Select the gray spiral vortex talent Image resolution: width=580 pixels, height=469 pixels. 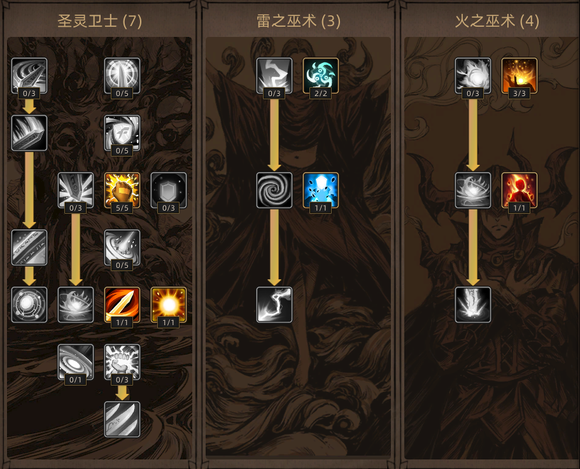(274, 190)
